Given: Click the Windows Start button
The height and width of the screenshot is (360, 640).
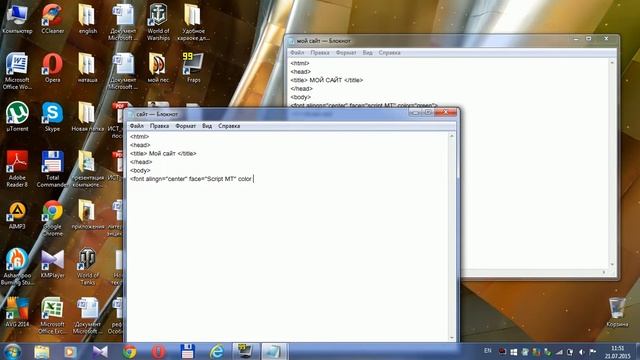Looking at the screenshot, I should point(13,351).
